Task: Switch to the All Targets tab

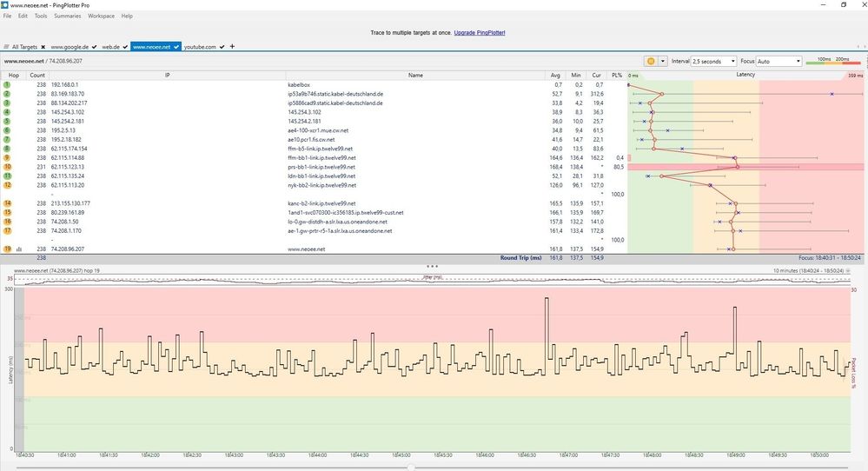Action: [x=24, y=47]
